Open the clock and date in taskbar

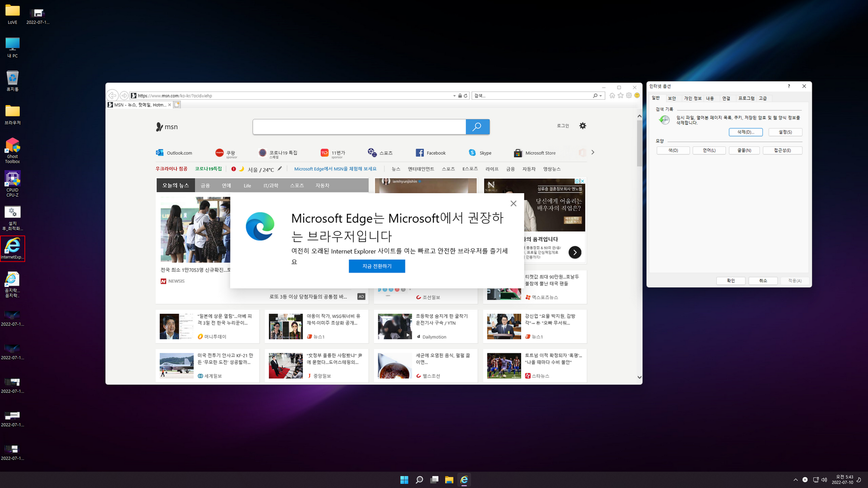(x=842, y=480)
